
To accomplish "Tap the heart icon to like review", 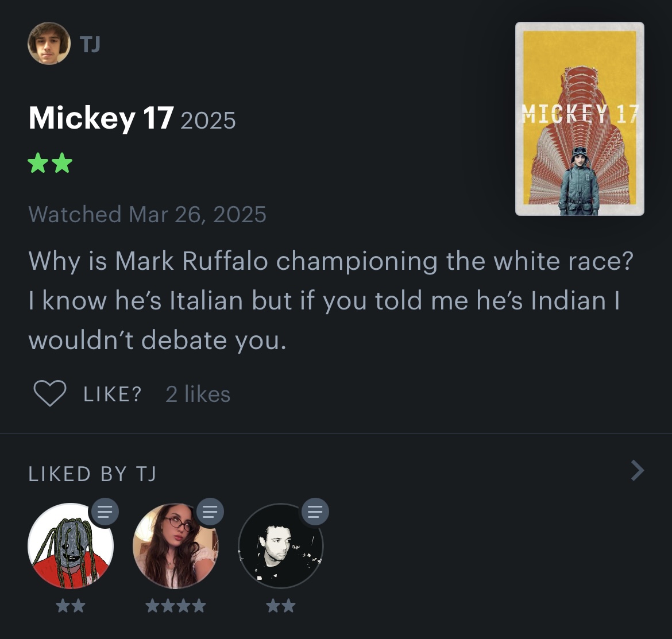I will [x=50, y=393].
